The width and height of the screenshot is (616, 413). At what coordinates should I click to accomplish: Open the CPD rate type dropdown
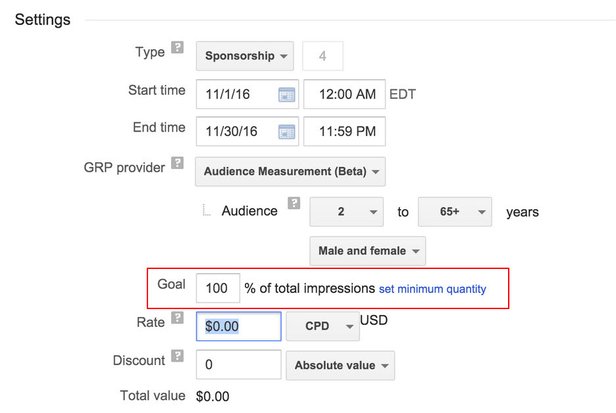[x=323, y=327]
